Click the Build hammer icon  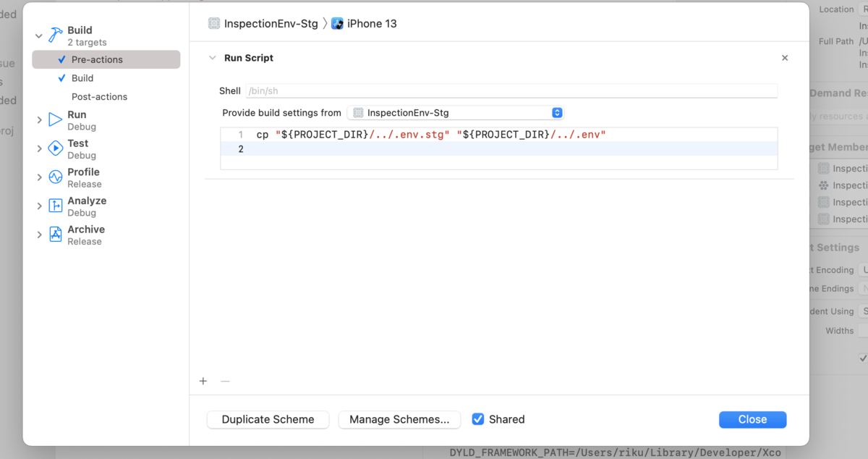[56, 35]
